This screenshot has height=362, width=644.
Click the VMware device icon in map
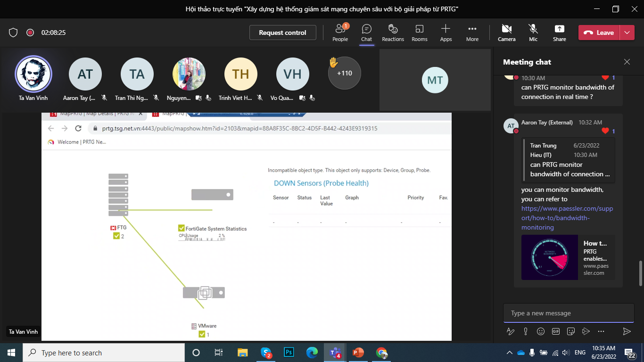204,292
